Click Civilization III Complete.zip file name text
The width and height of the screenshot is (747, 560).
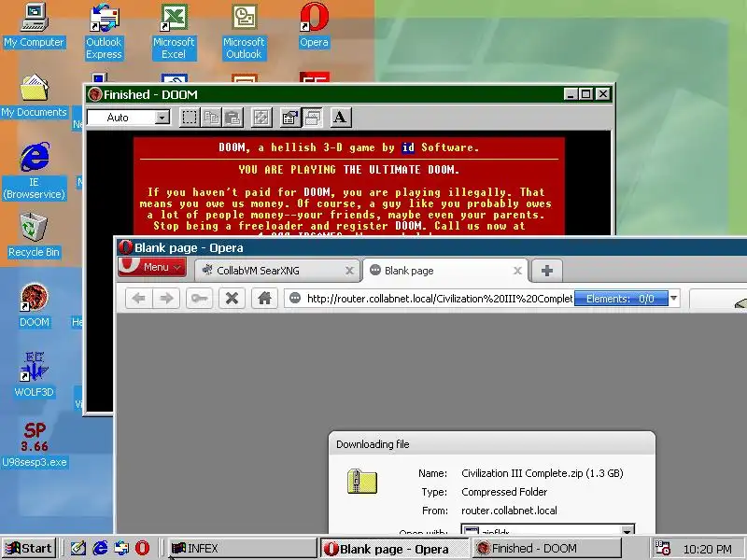(x=543, y=473)
